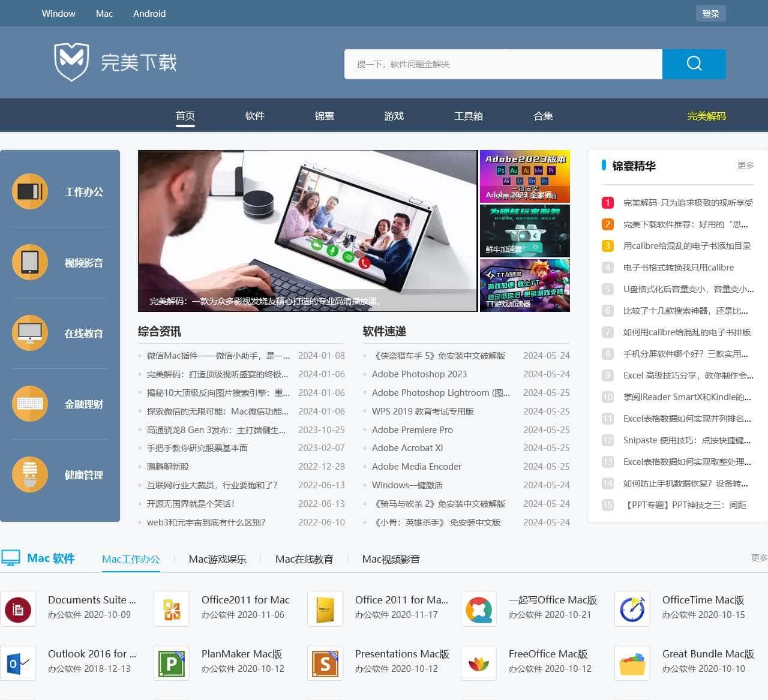768x700 pixels.
Task: Click the search magnifier button
Action: [694, 64]
